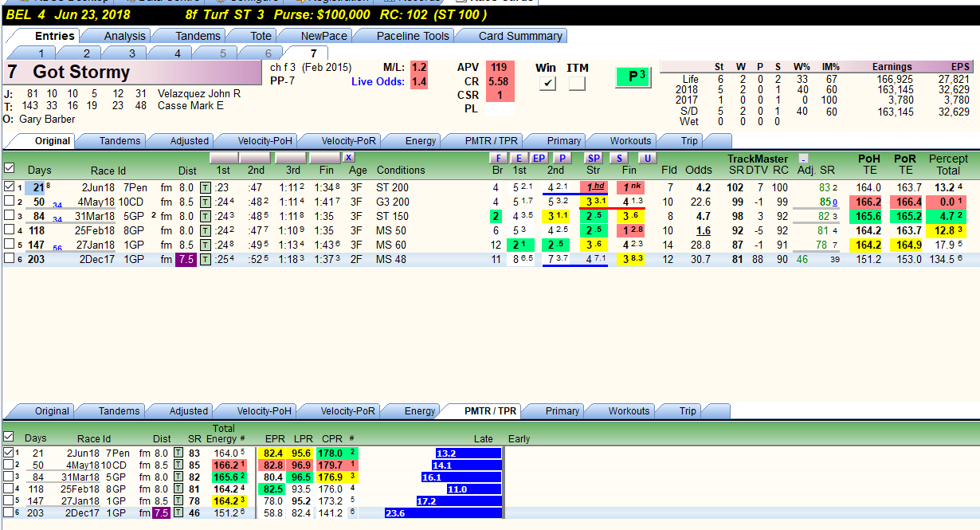Click the T turf icon in 31Mar18 5GP upper row

[x=205, y=216]
